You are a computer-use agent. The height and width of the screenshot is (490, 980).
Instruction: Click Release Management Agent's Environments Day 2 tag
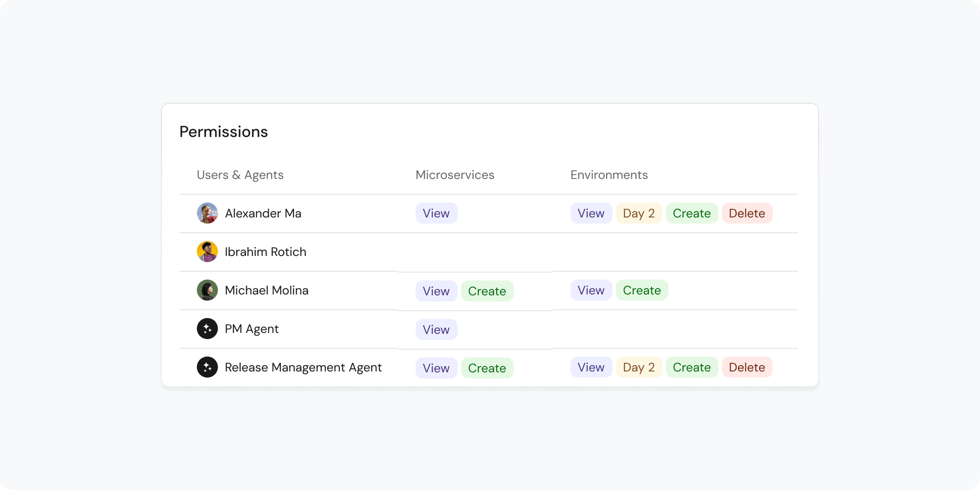638,367
